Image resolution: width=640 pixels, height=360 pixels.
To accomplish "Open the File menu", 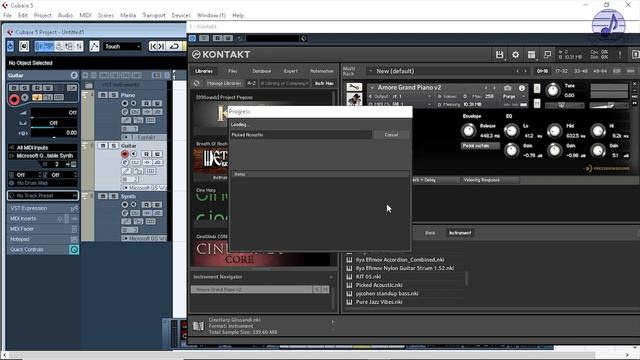I will 7,16.
